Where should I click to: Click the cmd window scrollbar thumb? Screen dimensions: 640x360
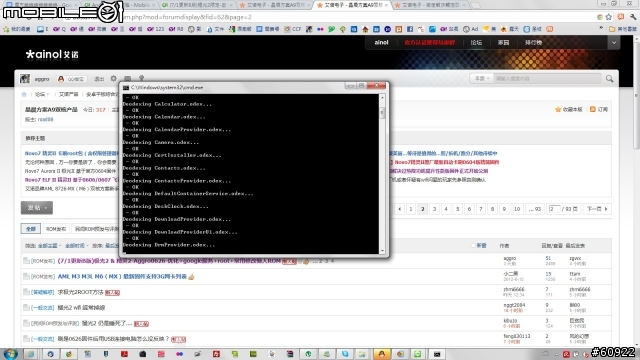tap(382, 113)
